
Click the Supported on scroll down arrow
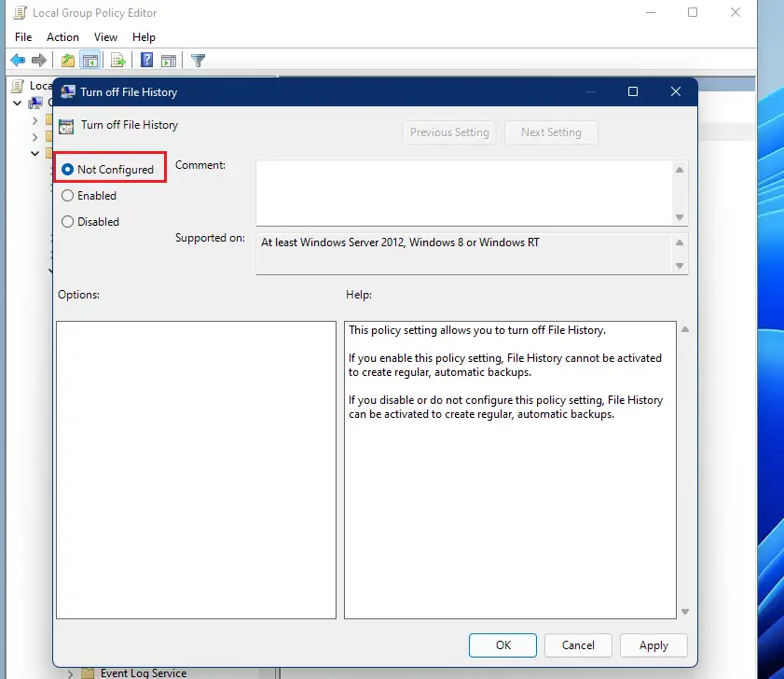680,266
